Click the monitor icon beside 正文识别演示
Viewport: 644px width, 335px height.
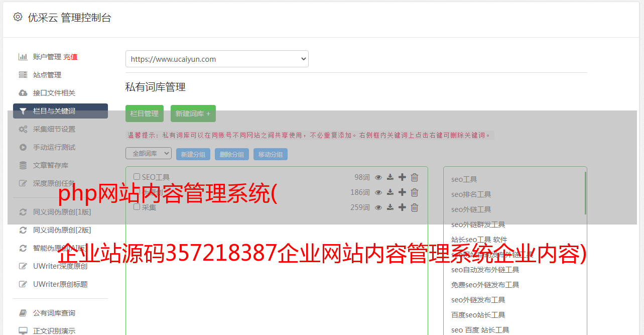pyautogui.click(x=23, y=331)
